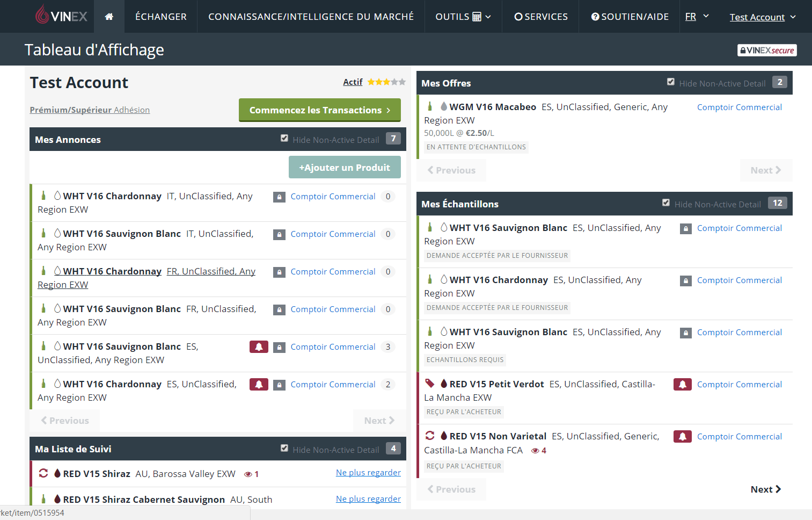Image resolution: width=812 pixels, height=520 pixels.
Task: Toggle Hide Non-Active Detail in Mes Annonces
Action: 284,139
